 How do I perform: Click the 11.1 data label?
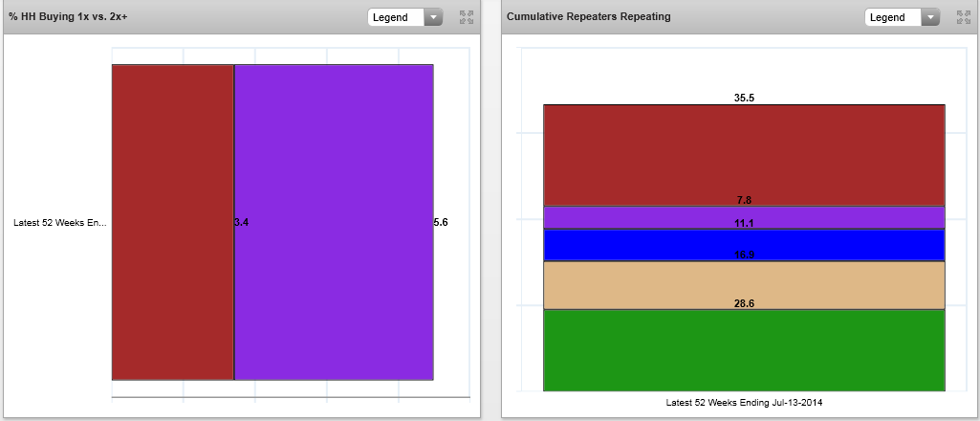coord(744,223)
